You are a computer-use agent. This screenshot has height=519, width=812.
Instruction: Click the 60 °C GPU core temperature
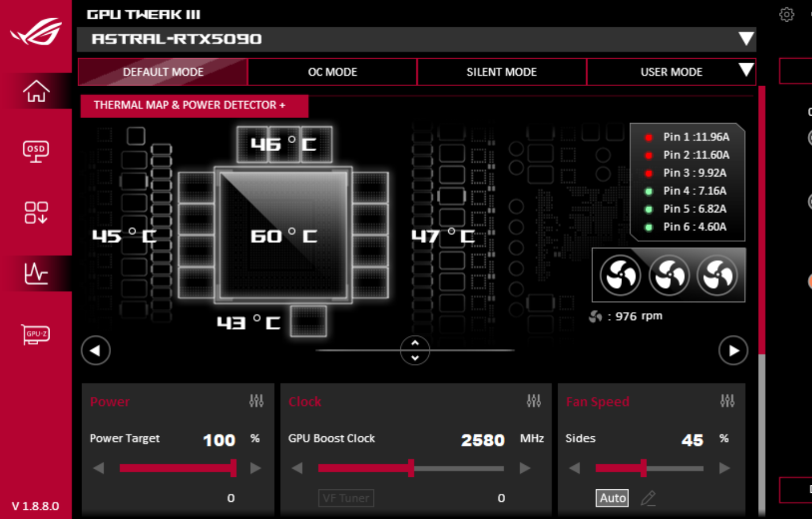pos(284,236)
